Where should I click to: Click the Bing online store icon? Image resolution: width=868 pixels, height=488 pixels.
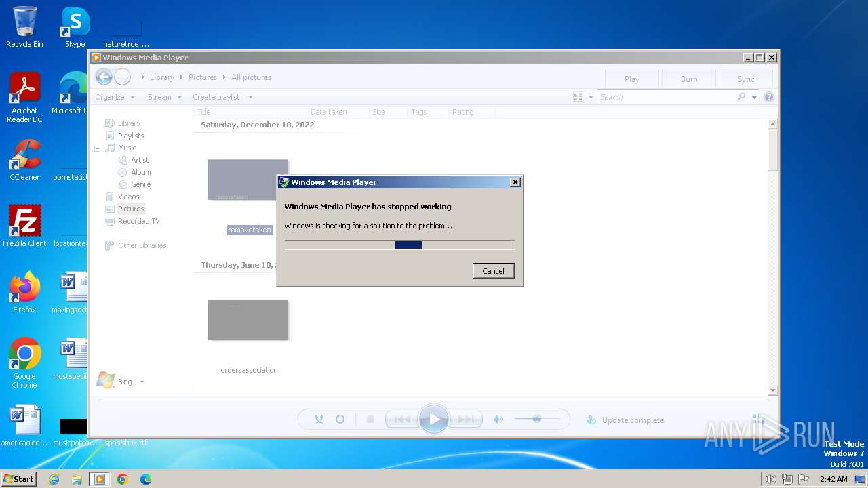[106, 381]
